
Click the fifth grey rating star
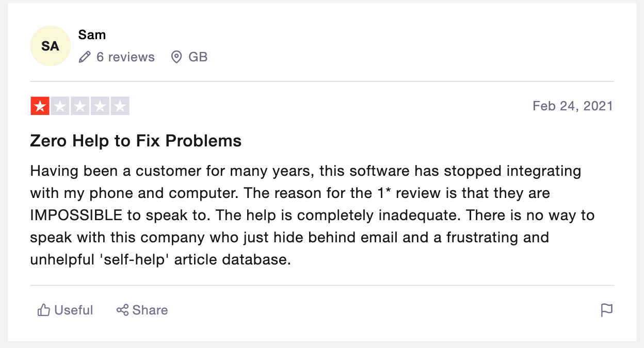pyautogui.click(x=120, y=106)
